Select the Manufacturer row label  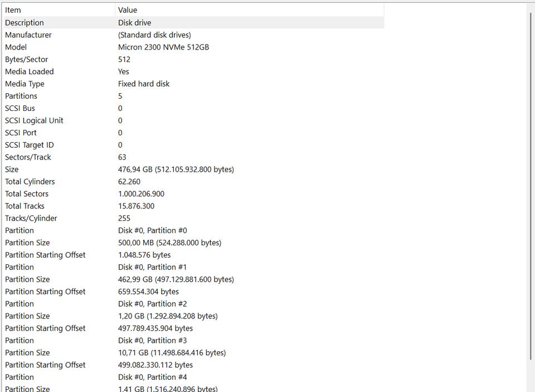(x=28, y=35)
